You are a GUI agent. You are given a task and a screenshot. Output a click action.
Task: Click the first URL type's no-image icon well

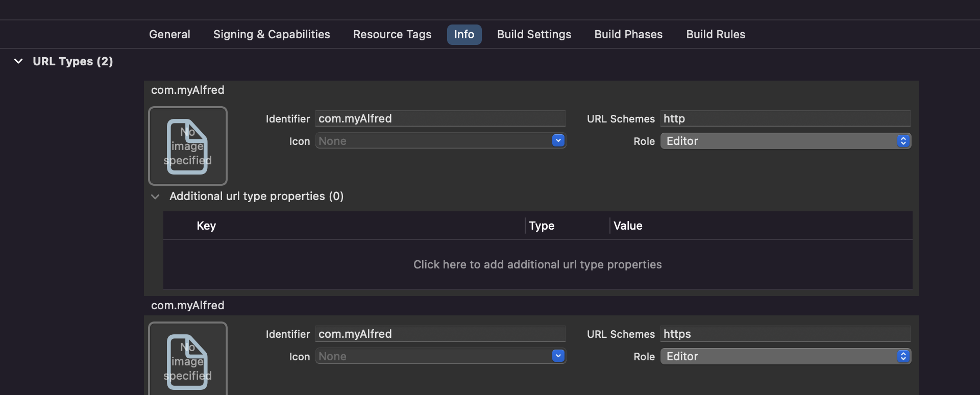coord(187,146)
